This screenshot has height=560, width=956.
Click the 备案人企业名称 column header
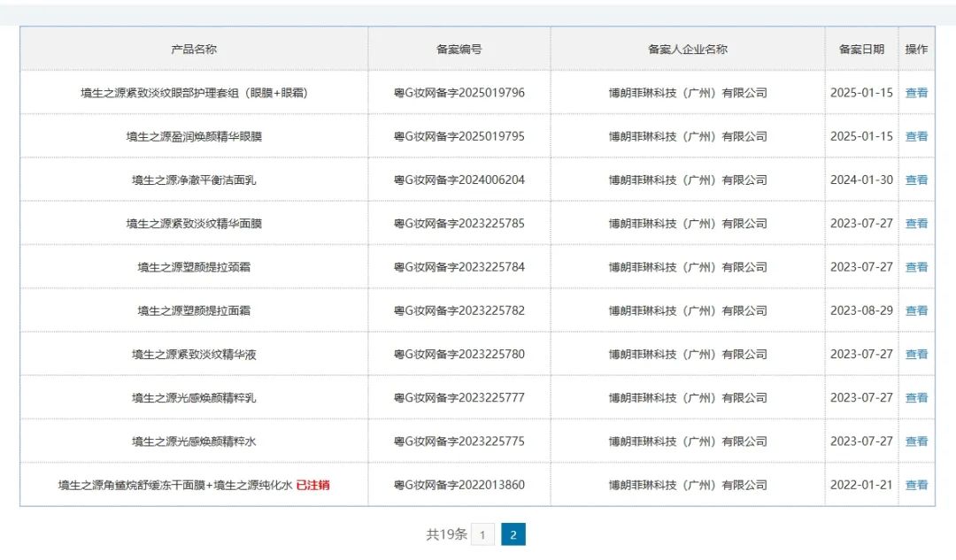(x=688, y=50)
